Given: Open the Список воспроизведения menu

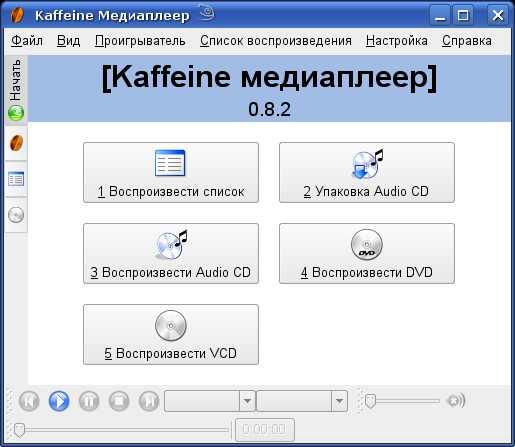Looking at the screenshot, I should 276,41.
